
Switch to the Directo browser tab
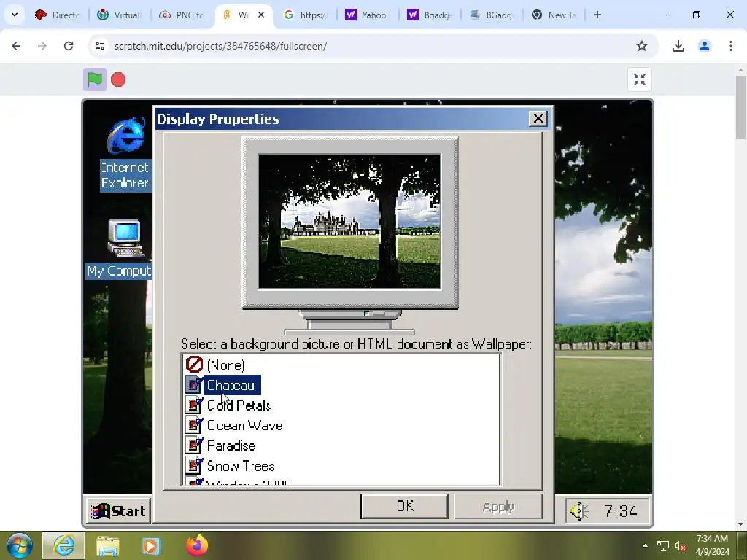pos(58,15)
